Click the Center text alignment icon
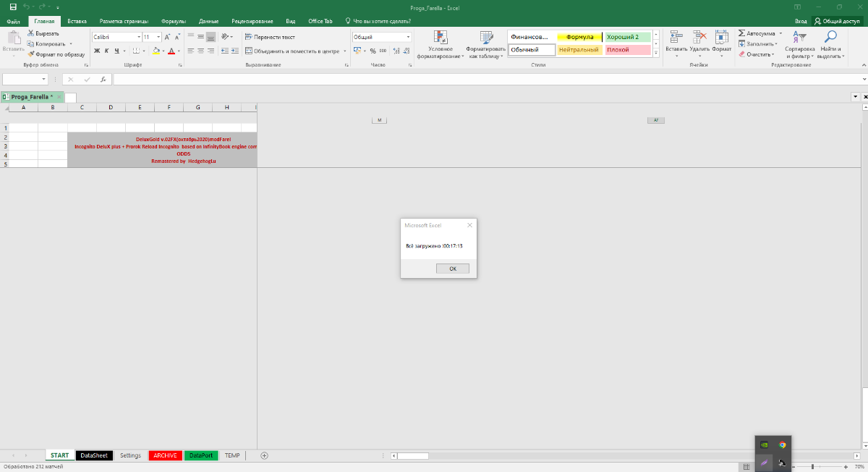Viewport: 868px width, 472px height. [200, 51]
